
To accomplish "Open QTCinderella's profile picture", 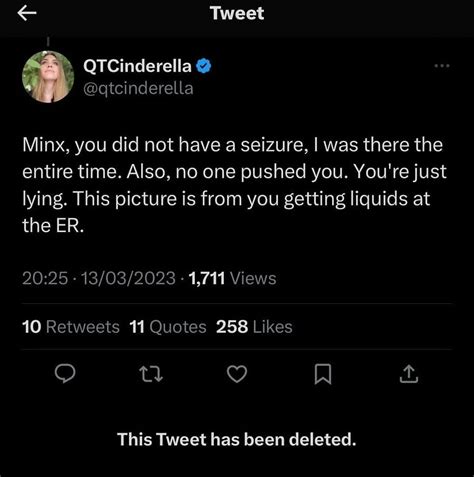I will (48, 76).
